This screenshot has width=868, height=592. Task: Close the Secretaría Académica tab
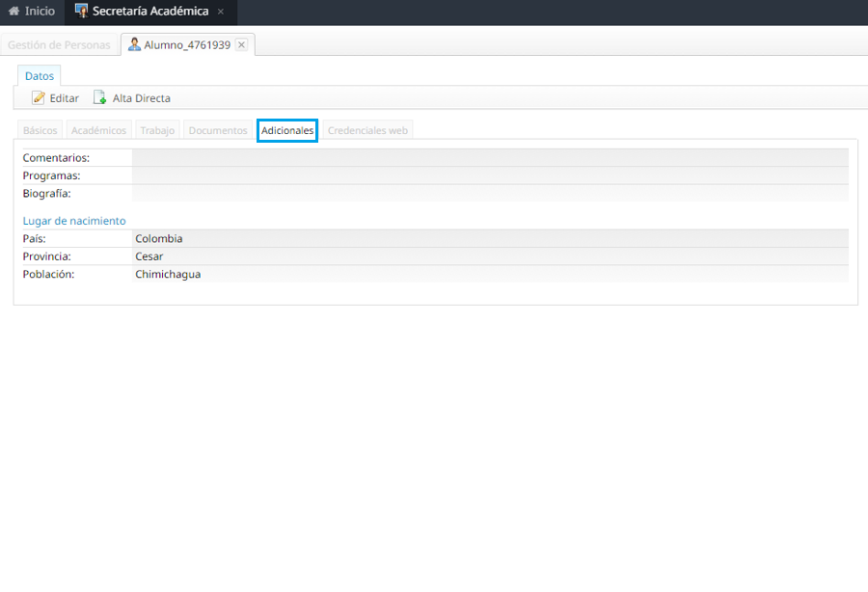click(221, 12)
